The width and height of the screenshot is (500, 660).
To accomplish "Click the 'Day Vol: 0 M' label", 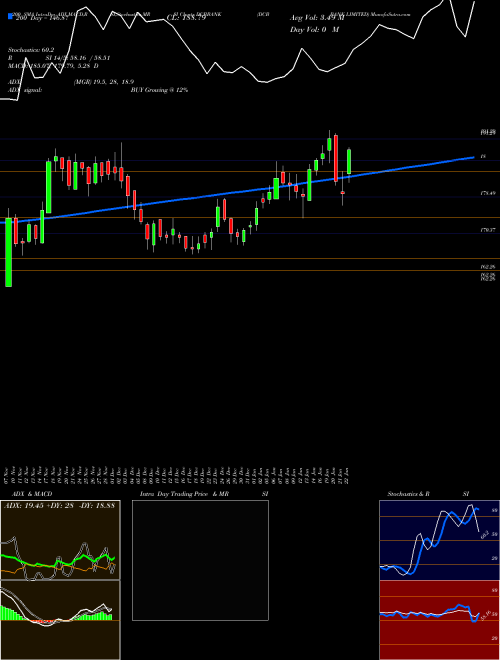I will (314, 30).
